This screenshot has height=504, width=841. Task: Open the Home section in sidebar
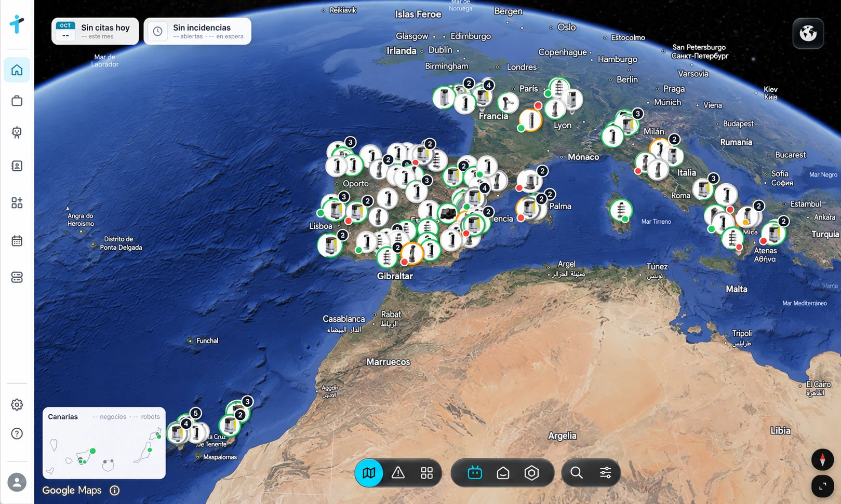click(x=17, y=70)
